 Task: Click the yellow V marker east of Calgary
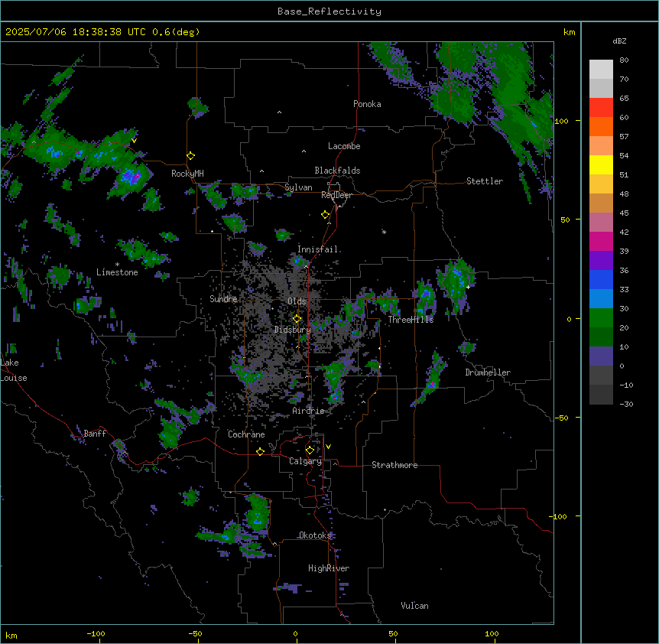click(x=328, y=447)
